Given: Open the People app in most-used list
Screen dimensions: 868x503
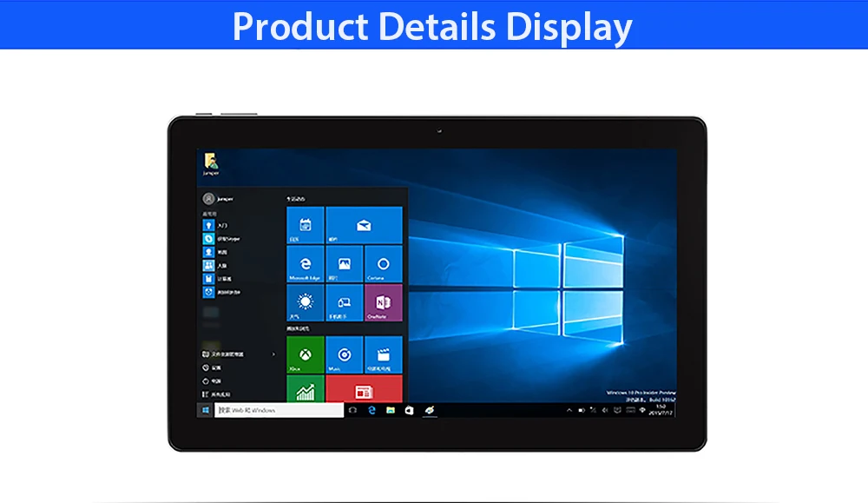Looking at the screenshot, I should (x=216, y=265).
